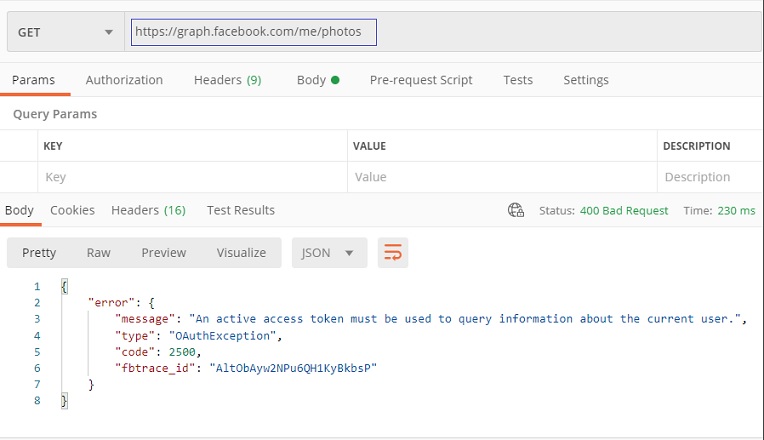Click the Query Params heading
764x440 pixels.
(x=55, y=114)
